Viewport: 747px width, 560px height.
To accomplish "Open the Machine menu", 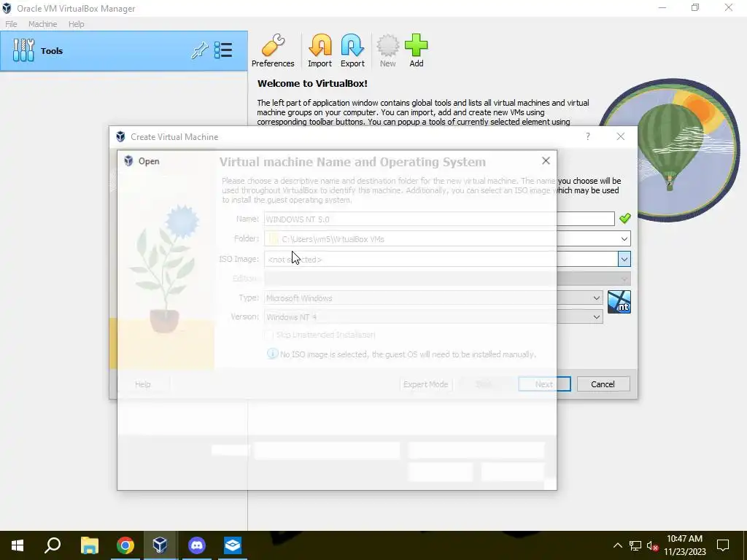I will [x=42, y=24].
